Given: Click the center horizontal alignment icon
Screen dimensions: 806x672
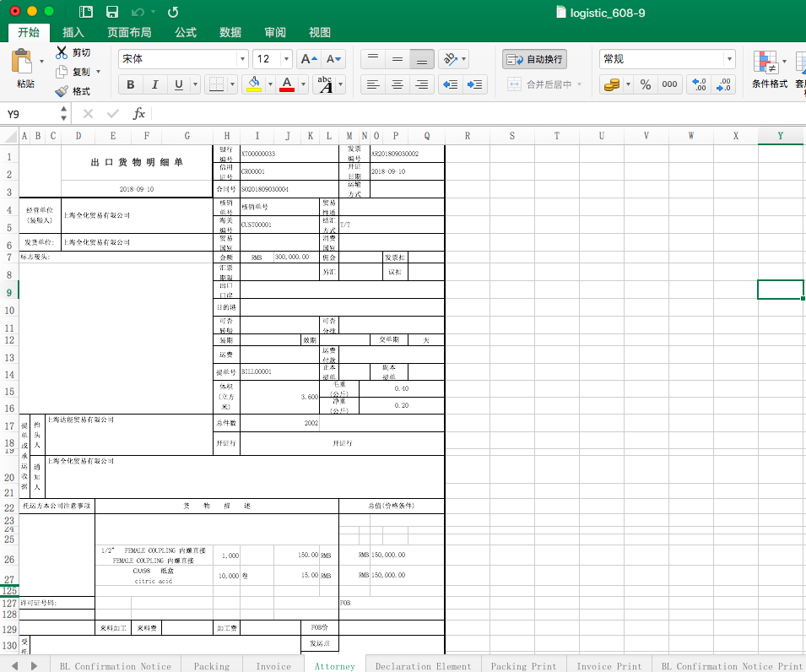Looking at the screenshot, I should tap(398, 84).
